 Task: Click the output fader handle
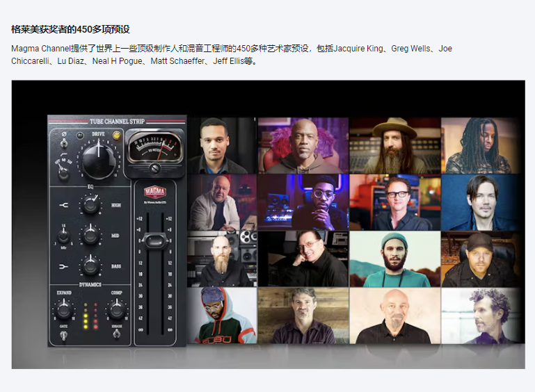tap(154, 241)
